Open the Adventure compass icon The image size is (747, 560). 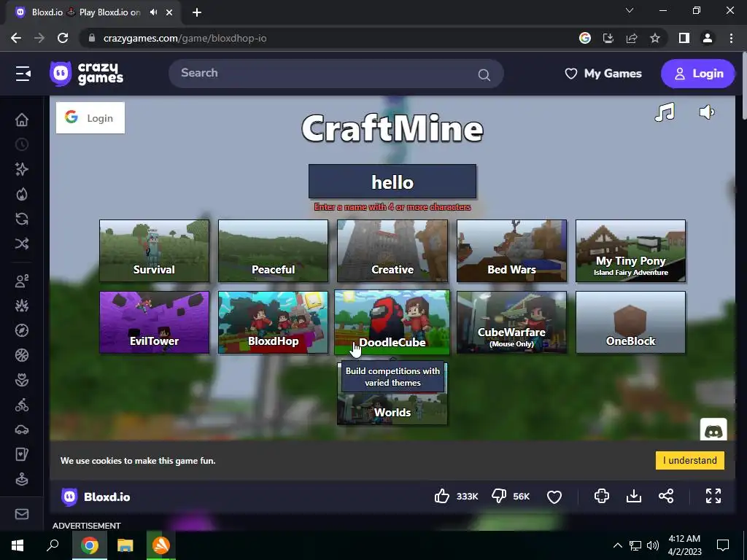coord(22,330)
